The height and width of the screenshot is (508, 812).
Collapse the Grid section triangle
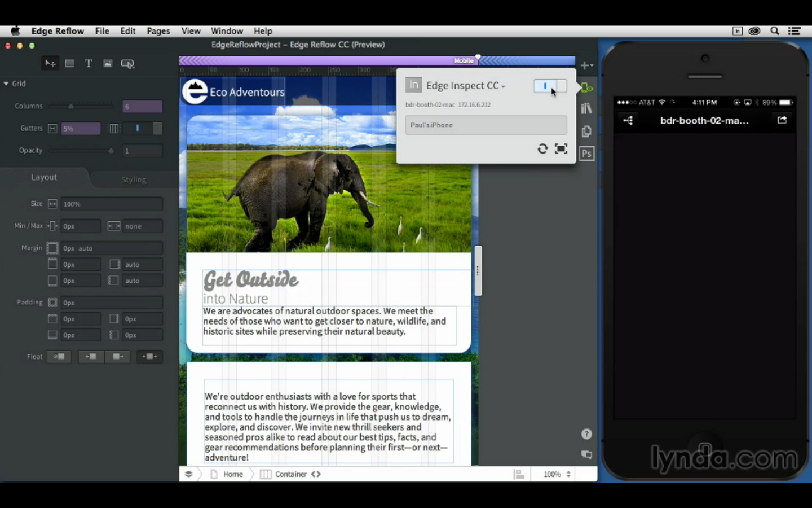coord(6,84)
